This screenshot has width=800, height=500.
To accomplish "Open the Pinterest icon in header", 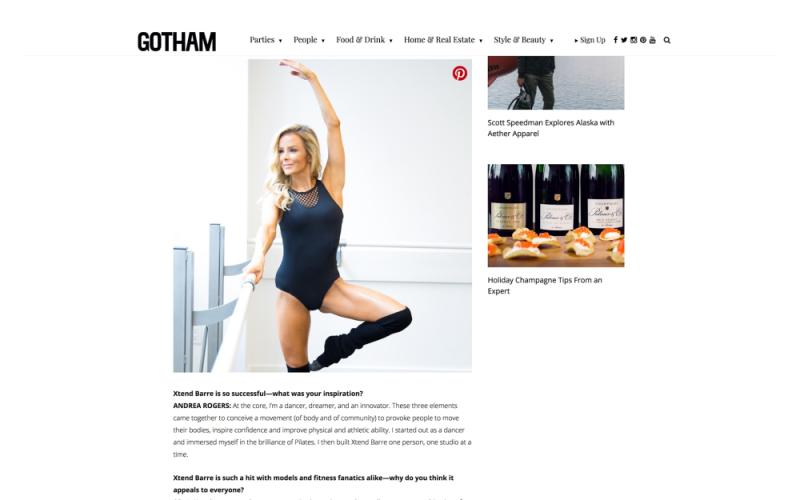I will (x=643, y=40).
